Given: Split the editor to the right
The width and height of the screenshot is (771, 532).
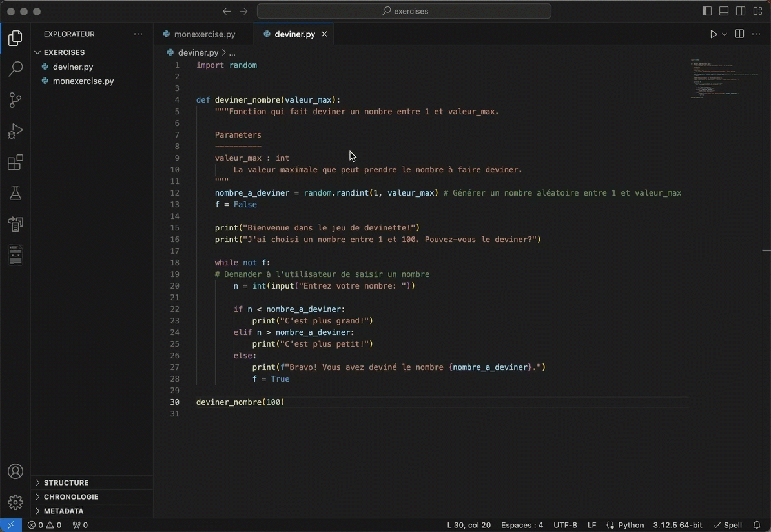Looking at the screenshot, I should tap(739, 34).
